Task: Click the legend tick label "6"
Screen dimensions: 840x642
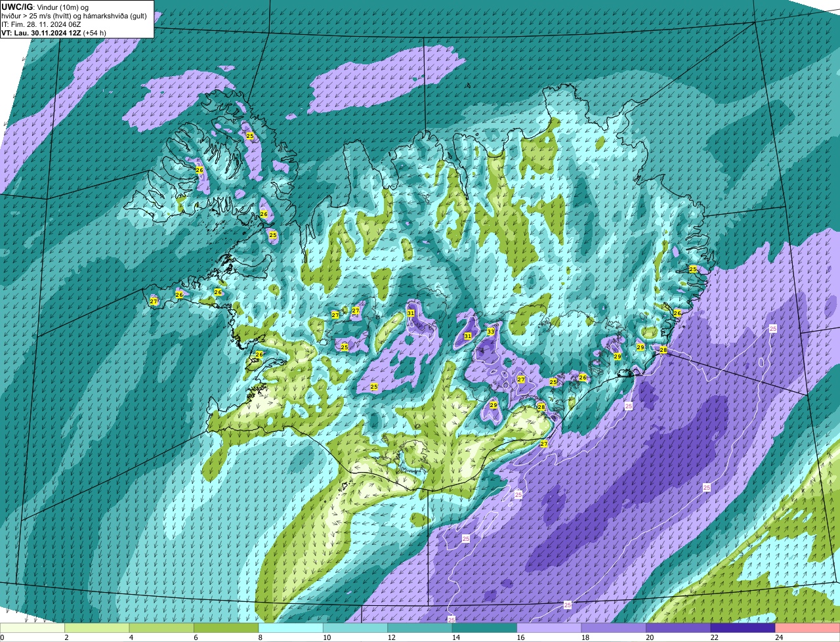Action: tap(196, 637)
